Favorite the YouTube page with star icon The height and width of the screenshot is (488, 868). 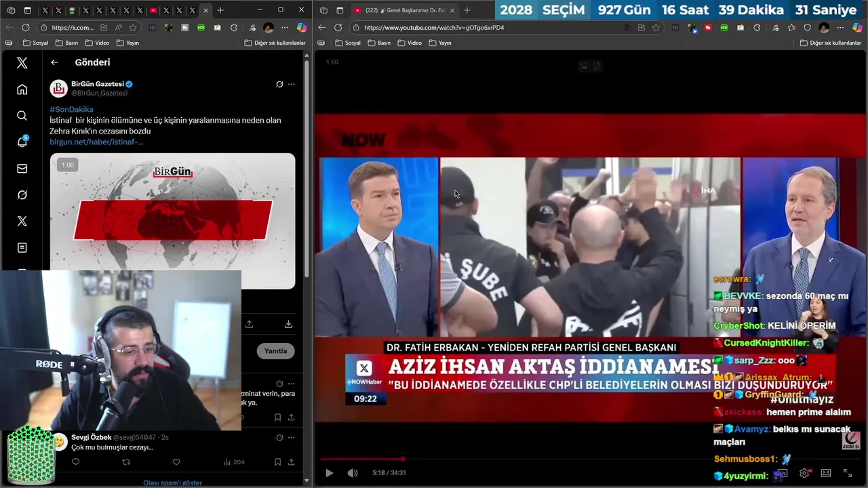click(656, 27)
